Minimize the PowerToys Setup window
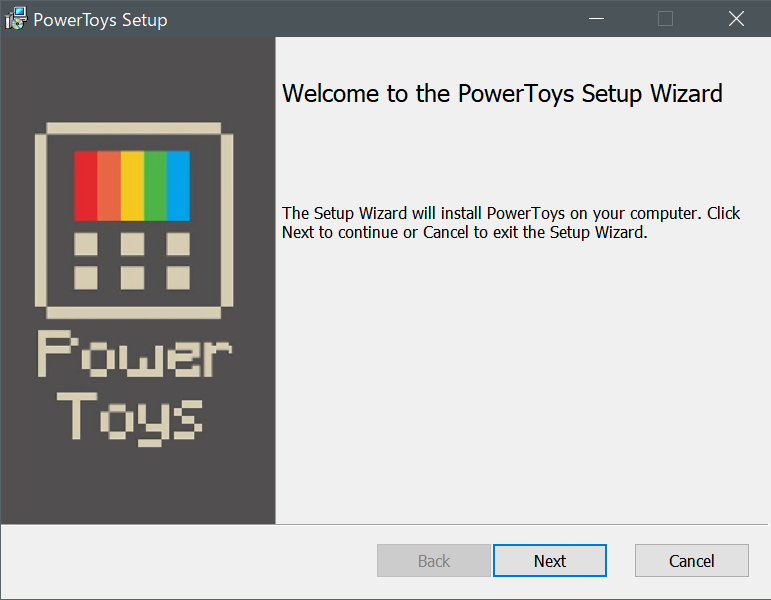The image size is (771, 600). click(596, 19)
